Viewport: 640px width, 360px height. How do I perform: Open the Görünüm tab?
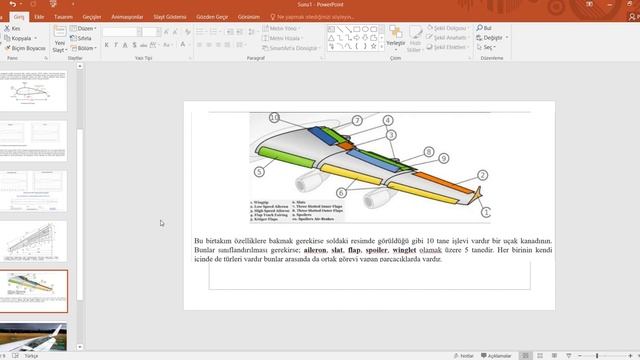(x=249, y=17)
